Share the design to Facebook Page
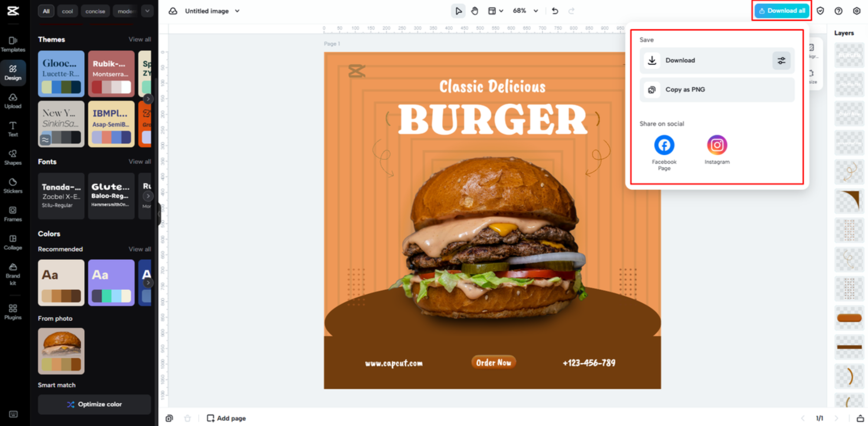Viewport: 868px width, 426px height. [x=664, y=145]
